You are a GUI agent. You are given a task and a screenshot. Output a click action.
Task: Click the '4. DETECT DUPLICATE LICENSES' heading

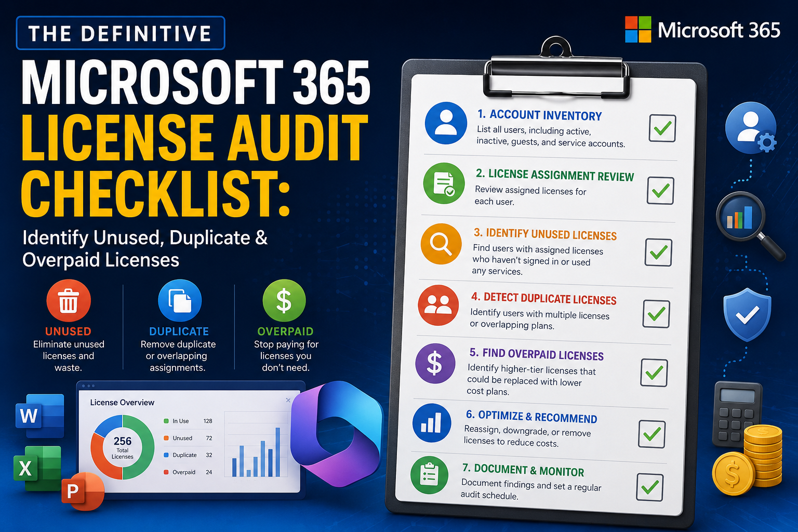(x=543, y=299)
